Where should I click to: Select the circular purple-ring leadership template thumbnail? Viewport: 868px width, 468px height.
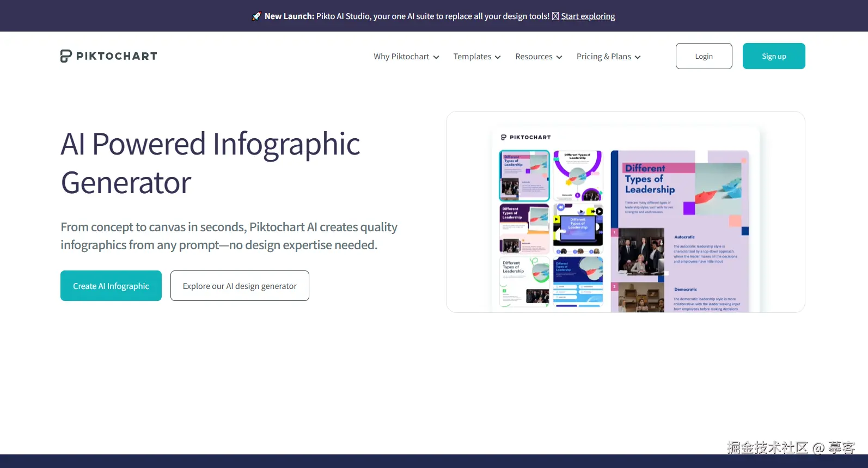578,176
